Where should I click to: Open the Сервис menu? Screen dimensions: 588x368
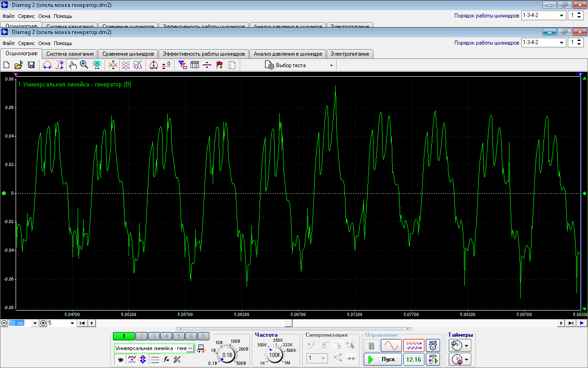click(27, 43)
